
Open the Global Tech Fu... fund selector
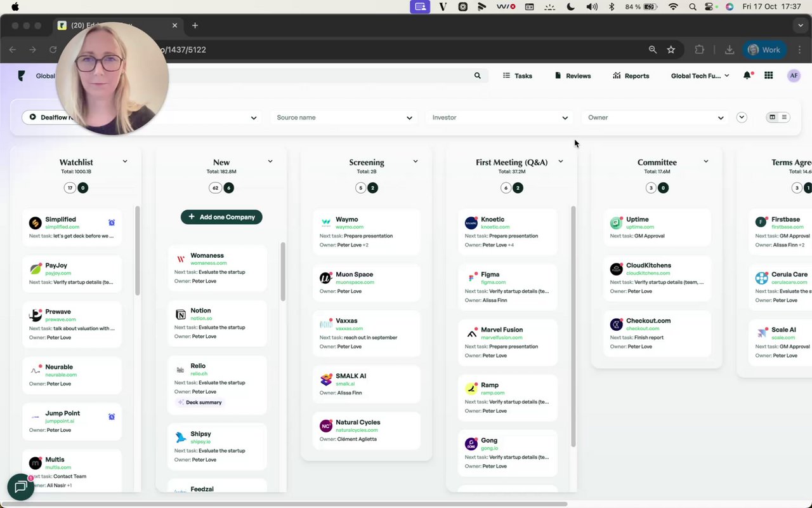tap(700, 76)
